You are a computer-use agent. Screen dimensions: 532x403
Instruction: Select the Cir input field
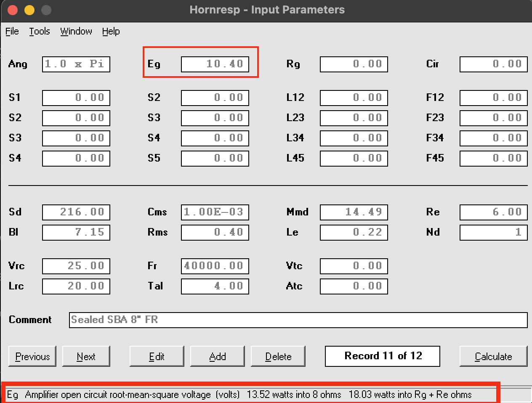(494, 64)
